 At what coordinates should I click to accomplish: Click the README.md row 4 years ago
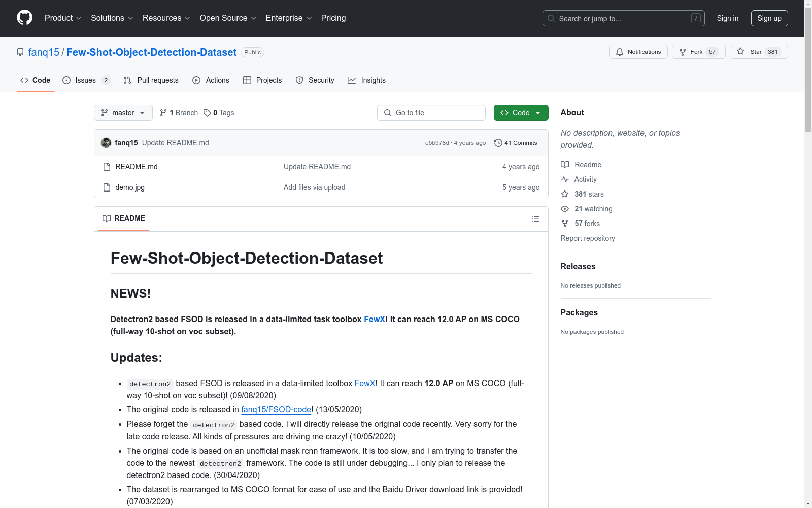pos(521,167)
